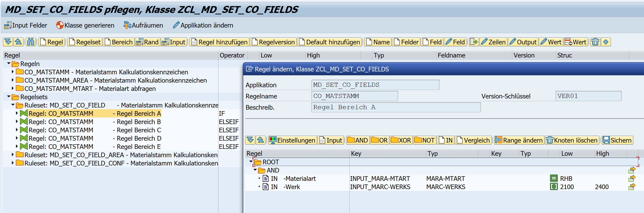Collapse the AND node in the rule tree
This screenshot has height=213, width=644.
click(255, 170)
